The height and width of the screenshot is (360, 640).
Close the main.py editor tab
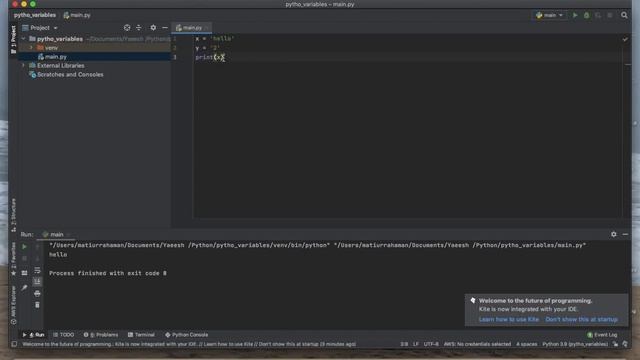click(207, 28)
